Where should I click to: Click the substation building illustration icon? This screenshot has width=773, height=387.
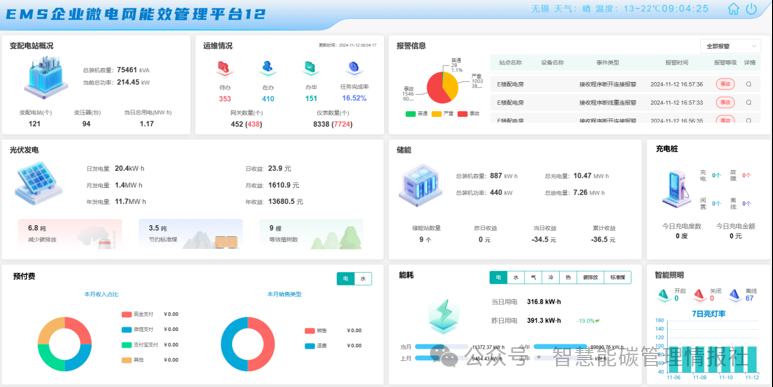point(46,76)
